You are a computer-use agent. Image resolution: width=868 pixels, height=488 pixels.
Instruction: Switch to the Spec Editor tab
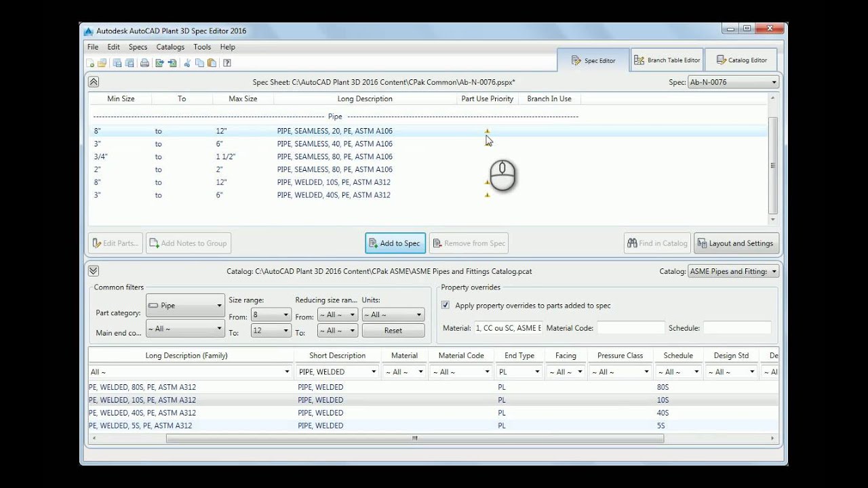593,60
